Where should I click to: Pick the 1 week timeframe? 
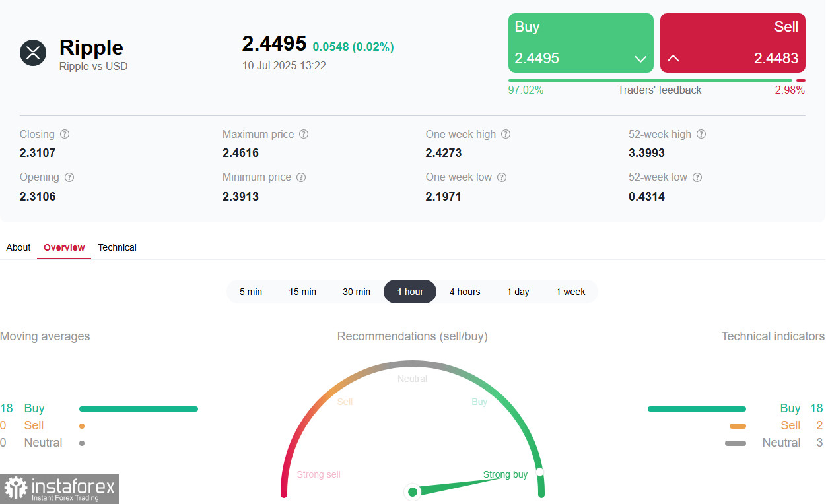[x=570, y=292]
